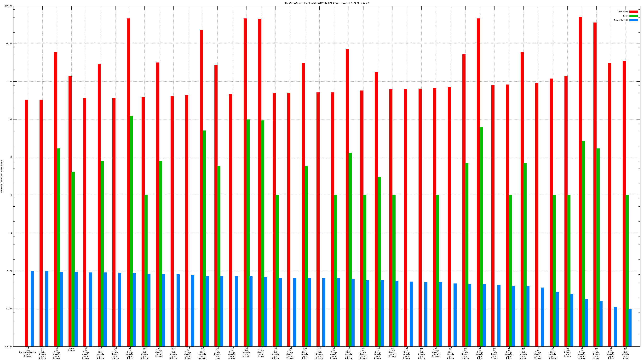Click the leftmost blue score bar
The height and width of the screenshot is (362, 644).
tap(32, 309)
